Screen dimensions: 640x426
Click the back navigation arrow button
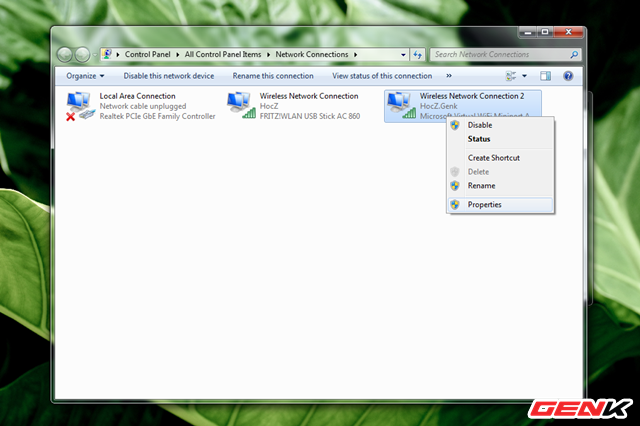pos(65,54)
